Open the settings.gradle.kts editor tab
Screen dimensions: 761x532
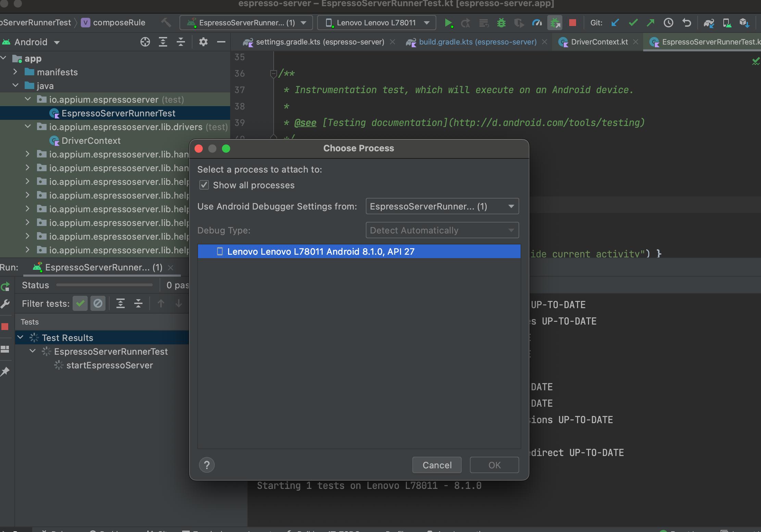click(319, 42)
